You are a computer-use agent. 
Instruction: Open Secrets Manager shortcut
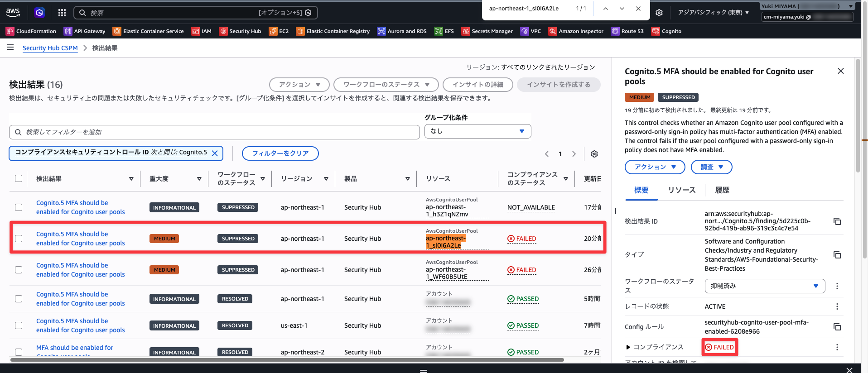pyautogui.click(x=487, y=31)
